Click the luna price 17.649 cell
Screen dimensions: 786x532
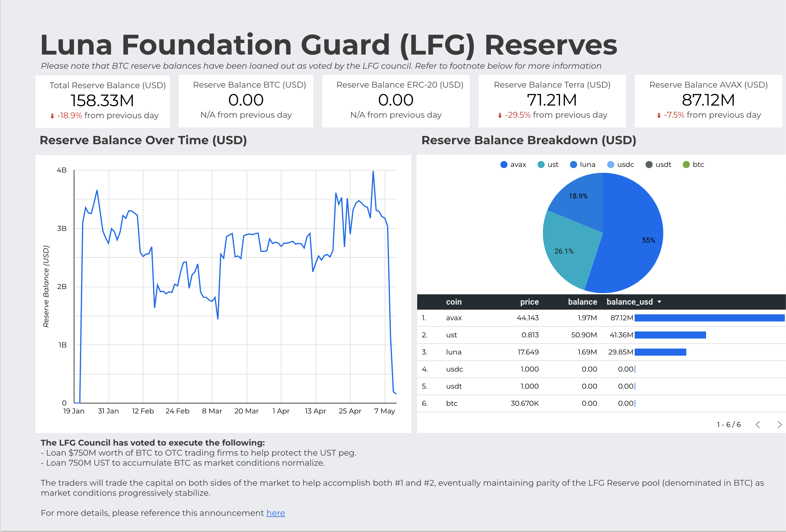528,352
